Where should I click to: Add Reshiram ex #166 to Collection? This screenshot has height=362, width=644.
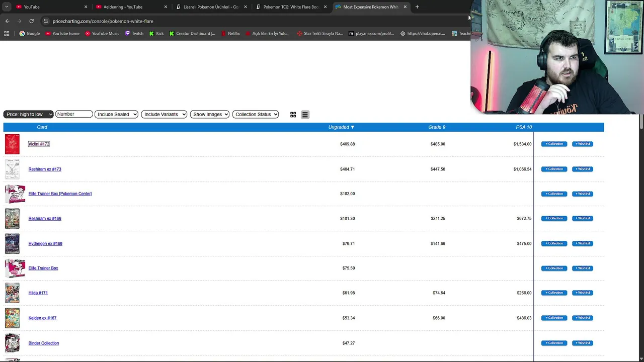click(554, 218)
